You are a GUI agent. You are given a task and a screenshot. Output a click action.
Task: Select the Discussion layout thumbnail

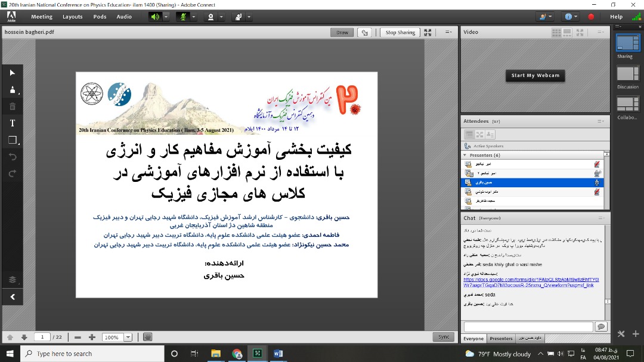click(627, 74)
